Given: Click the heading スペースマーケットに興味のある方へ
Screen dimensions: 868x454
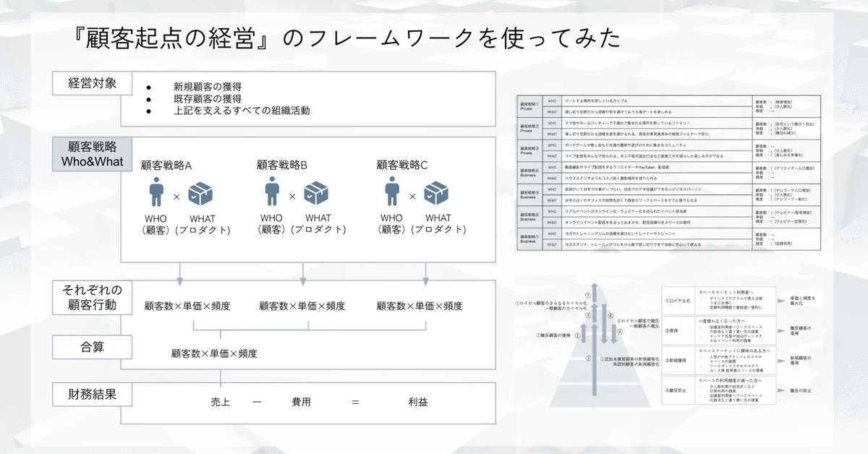Looking at the screenshot, I should coord(736,350).
